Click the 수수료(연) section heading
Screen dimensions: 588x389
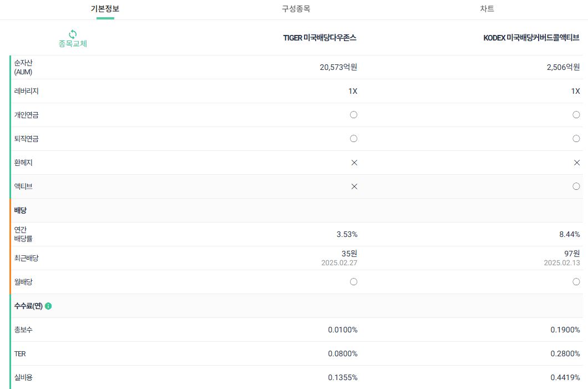pyautogui.click(x=28, y=306)
